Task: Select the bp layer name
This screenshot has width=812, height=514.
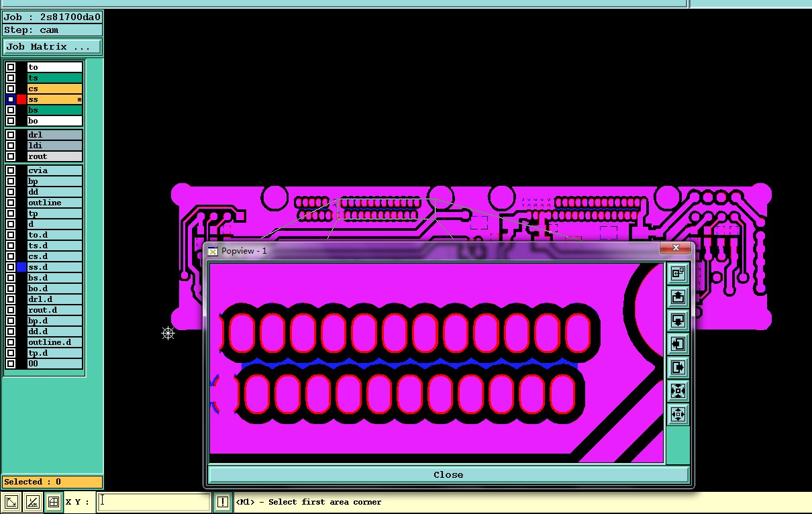Action: click(x=55, y=181)
